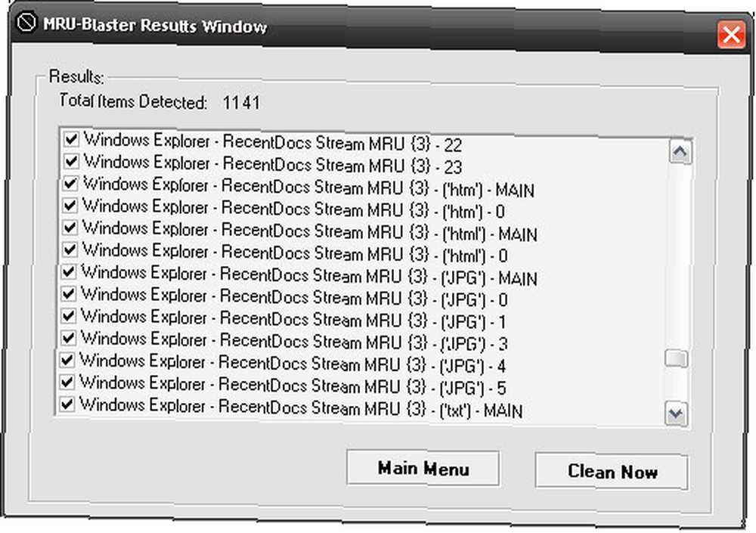Select row text "('htm') - 0"
Screen dimensions: 756x533
(293, 209)
